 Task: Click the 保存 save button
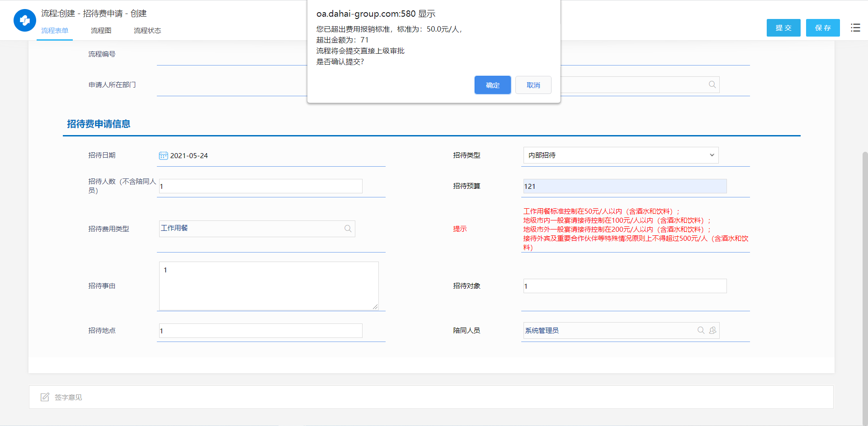(823, 28)
